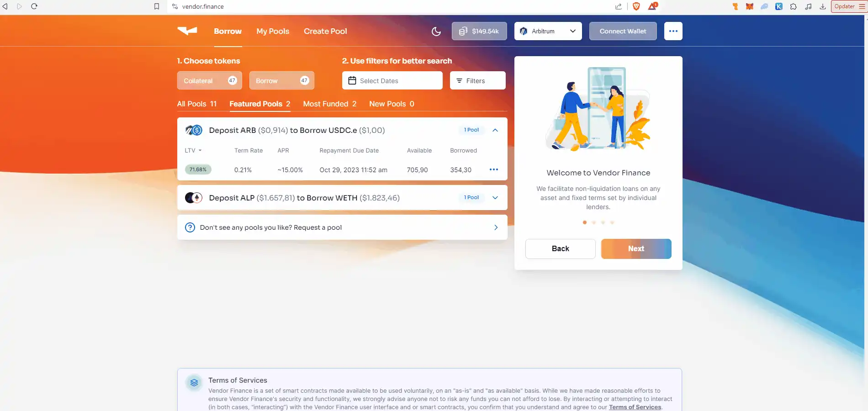Click the share icon in the address bar
Image resolution: width=868 pixels, height=411 pixels.
click(619, 6)
